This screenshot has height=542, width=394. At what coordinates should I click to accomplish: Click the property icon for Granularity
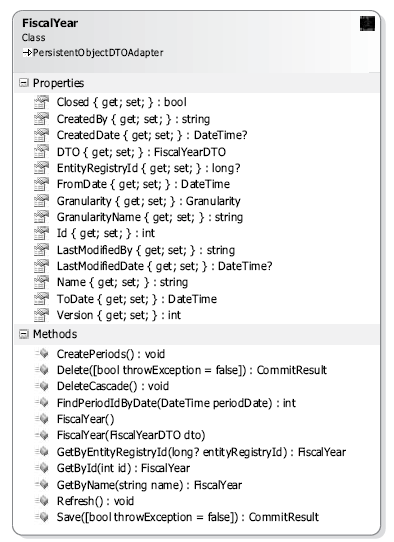(x=41, y=201)
